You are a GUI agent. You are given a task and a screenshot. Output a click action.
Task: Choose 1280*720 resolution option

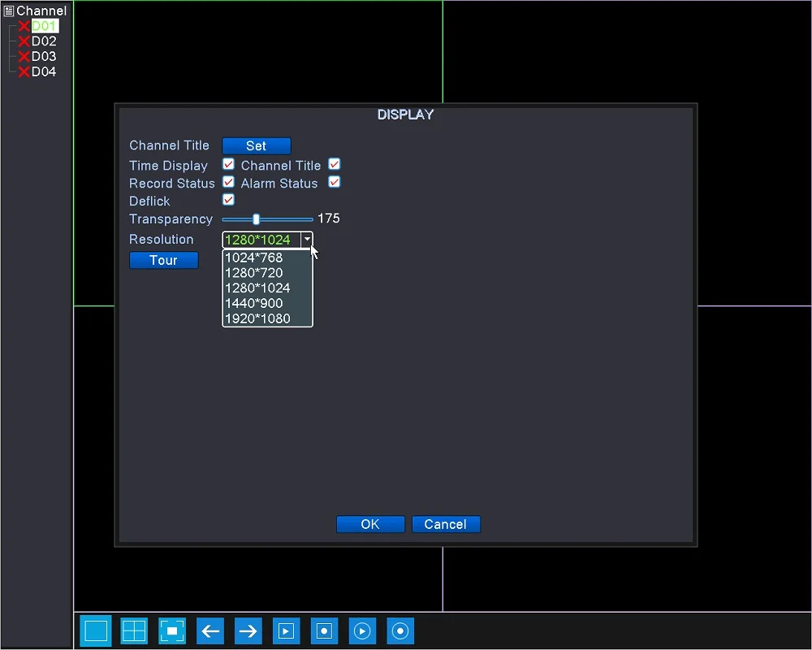267,273
